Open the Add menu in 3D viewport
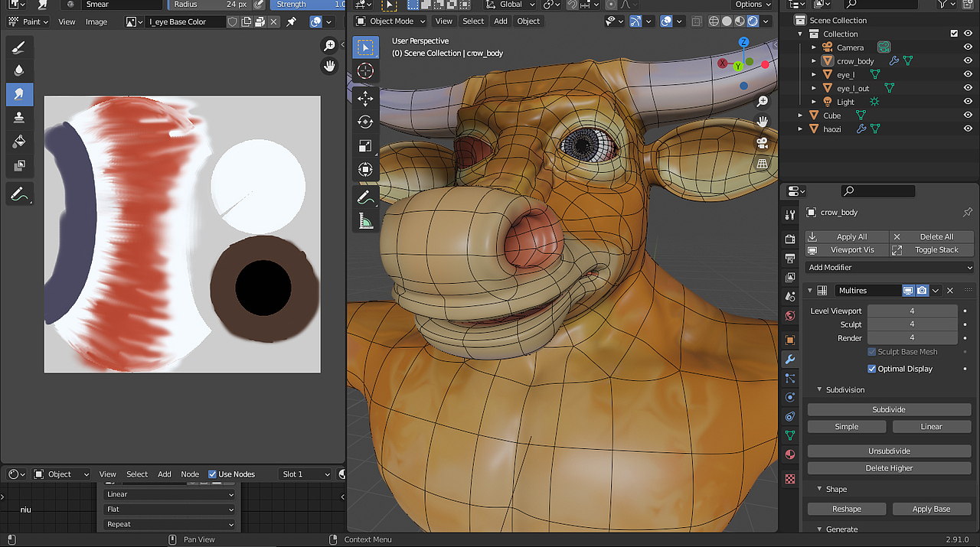980x547 pixels. pos(500,21)
